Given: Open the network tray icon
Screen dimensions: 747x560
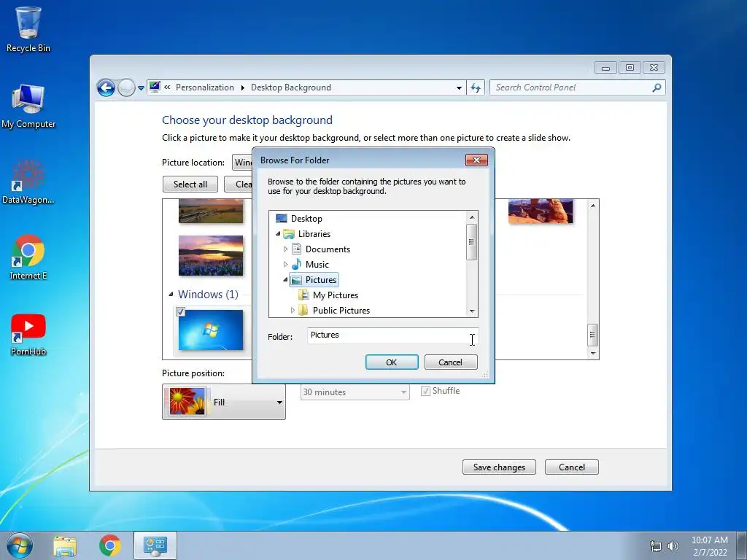Looking at the screenshot, I should tap(656, 546).
